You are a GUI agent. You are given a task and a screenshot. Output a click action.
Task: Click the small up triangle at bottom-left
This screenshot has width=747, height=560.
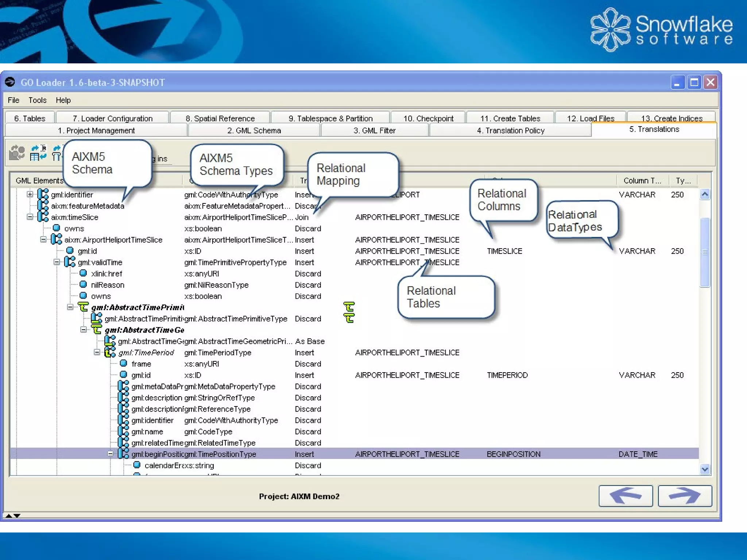click(8, 516)
